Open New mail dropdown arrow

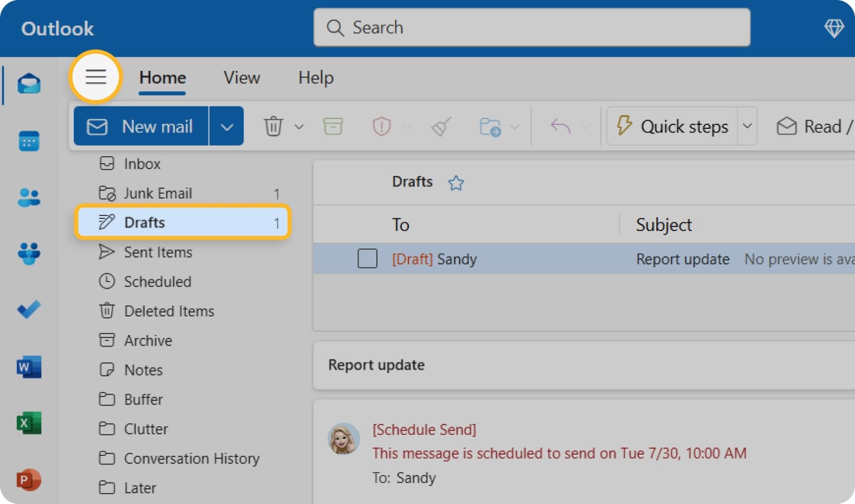click(227, 126)
